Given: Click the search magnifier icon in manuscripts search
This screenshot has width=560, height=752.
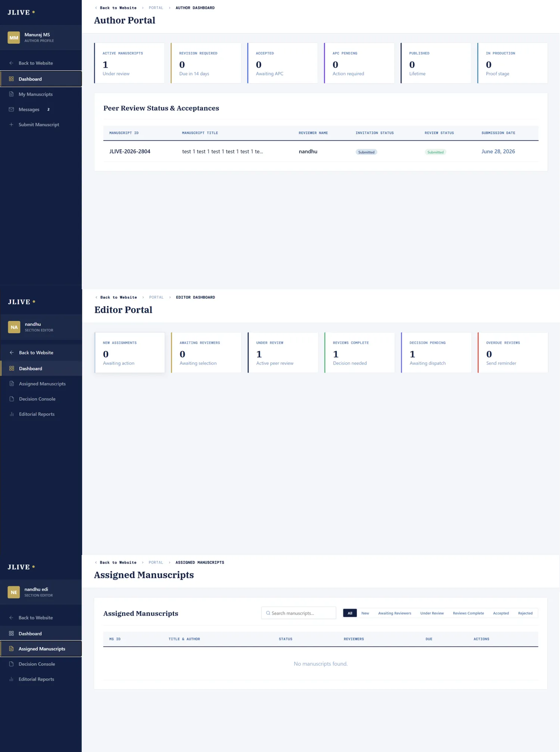Looking at the screenshot, I should point(268,613).
